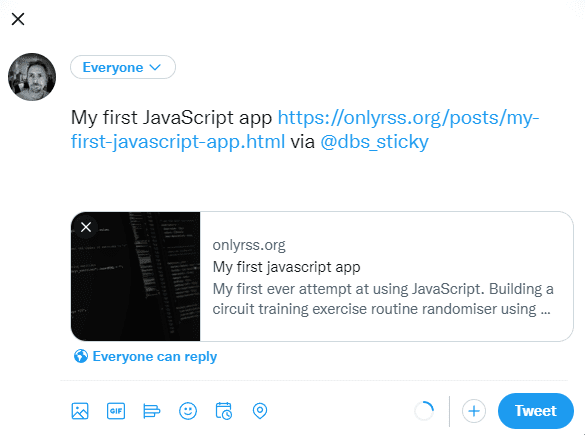Post with the Tweet button
Image resolution: width=585 pixels, height=435 pixels.
click(x=536, y=411)
